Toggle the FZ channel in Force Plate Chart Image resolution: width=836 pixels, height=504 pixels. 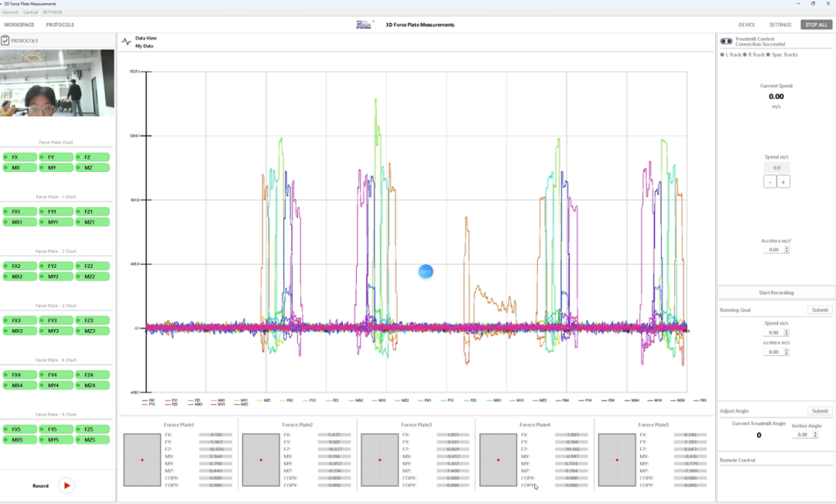click(x=92, y=157)
